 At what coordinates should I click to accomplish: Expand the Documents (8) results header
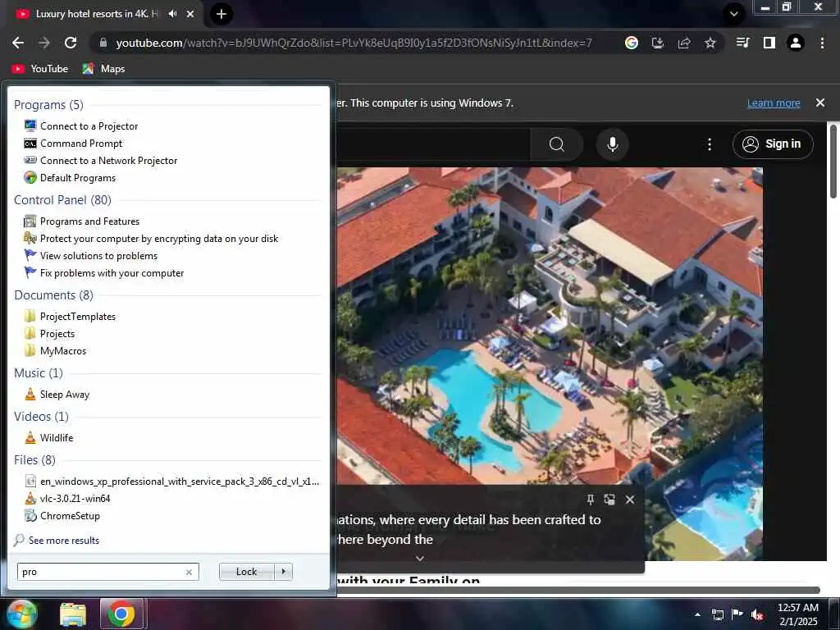[53, 295]
